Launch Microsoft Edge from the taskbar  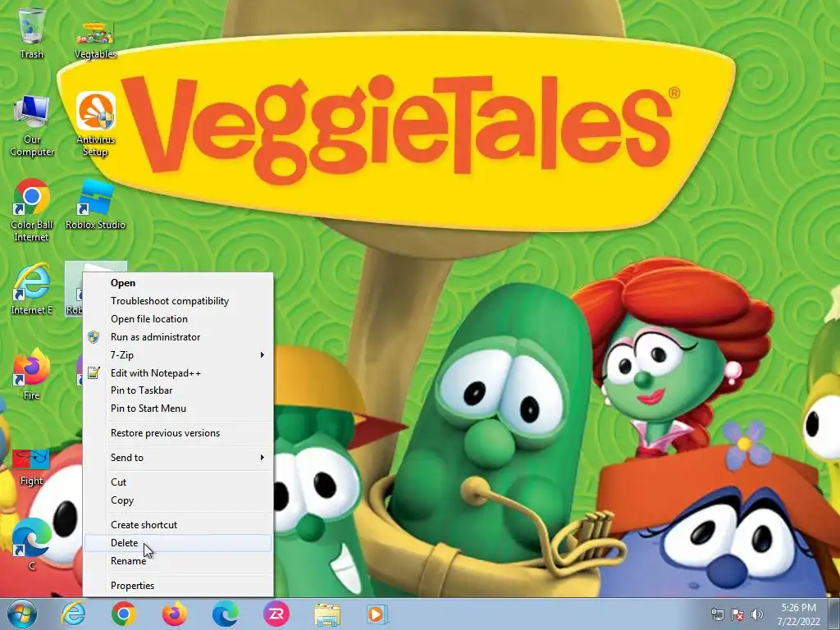pyautogui.click(x=225, y=614)
